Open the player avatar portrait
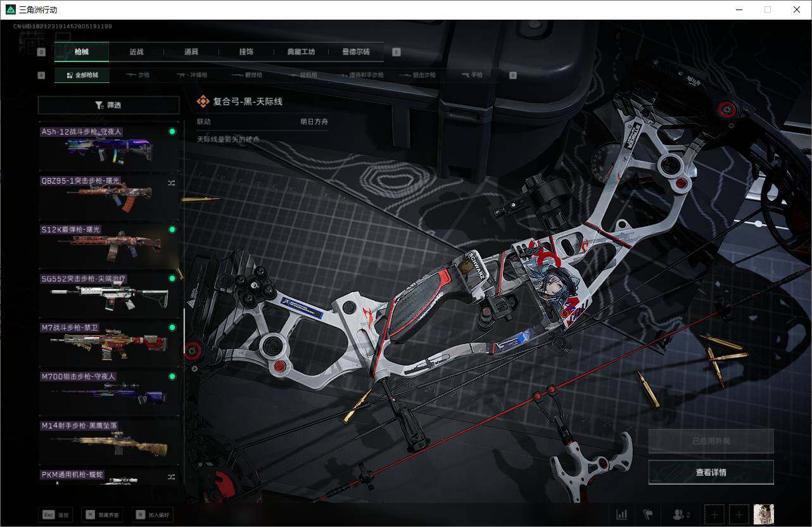 [764, 514]
